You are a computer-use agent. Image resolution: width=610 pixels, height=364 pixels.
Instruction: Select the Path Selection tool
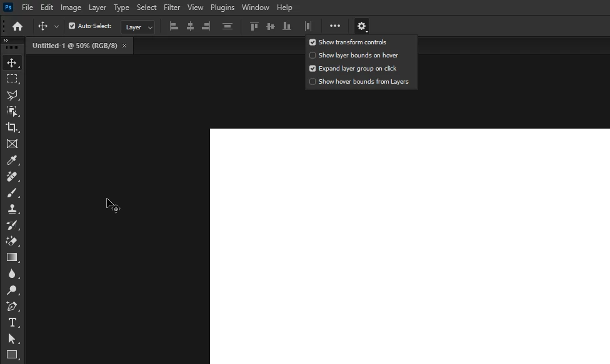click(x=12, y=339)
